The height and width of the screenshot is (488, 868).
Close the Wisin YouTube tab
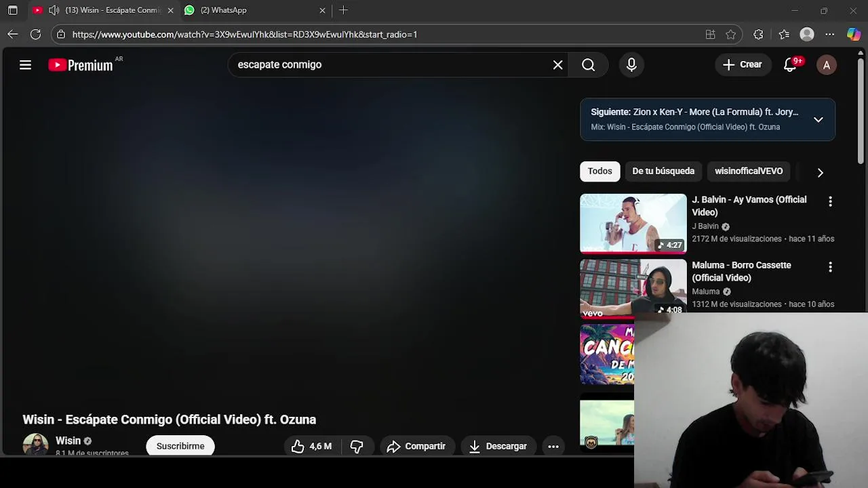click(170, 10)
